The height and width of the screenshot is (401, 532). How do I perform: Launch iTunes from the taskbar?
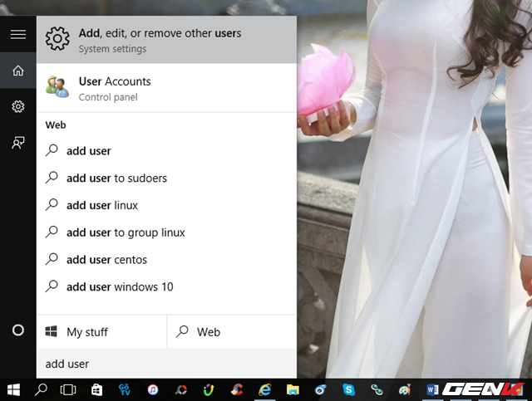[x=153, y=390]
